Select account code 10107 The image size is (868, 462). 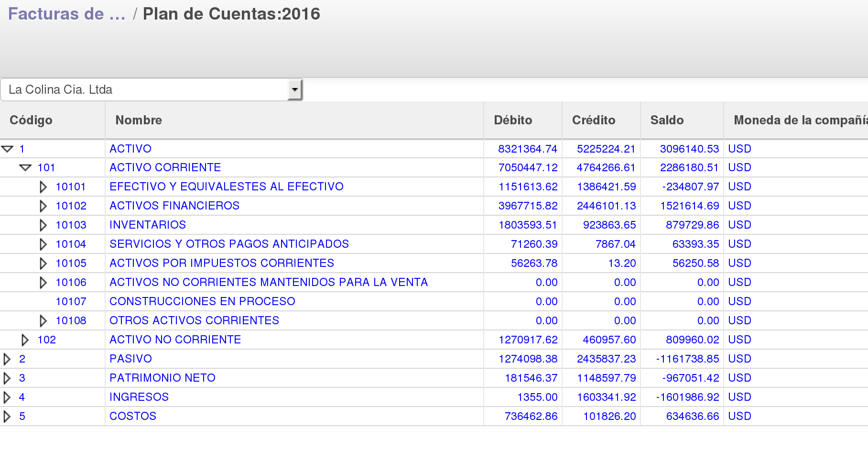click(71, 301)
